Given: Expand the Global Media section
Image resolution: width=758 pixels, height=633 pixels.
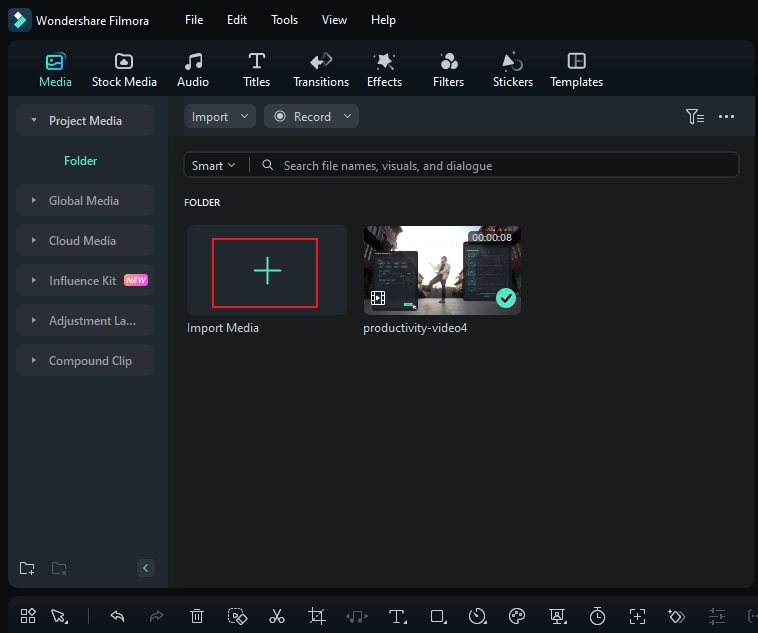Looking at the screenshot, I should coord(33,200).
